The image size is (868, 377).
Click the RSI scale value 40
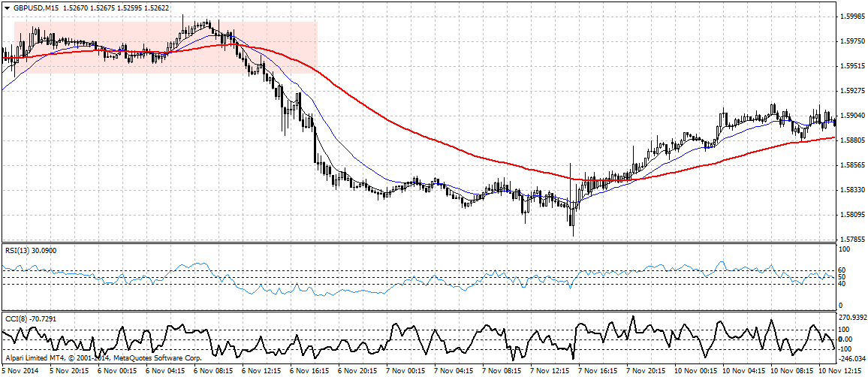tap(843, 283)
